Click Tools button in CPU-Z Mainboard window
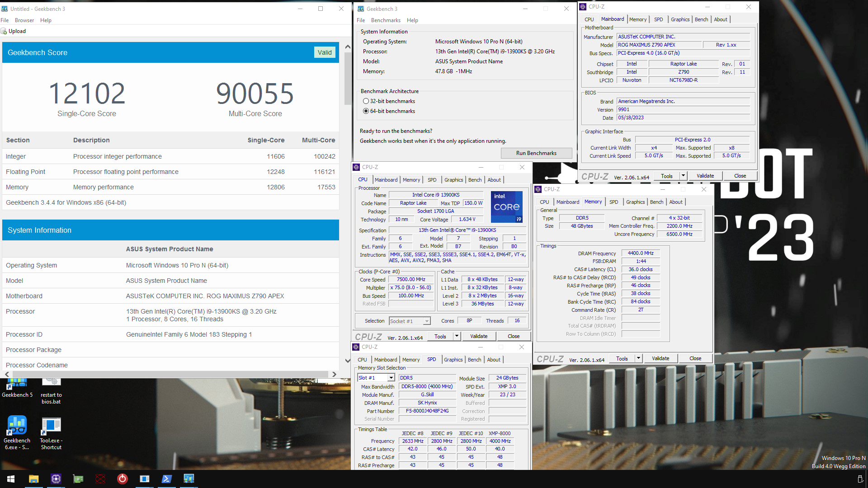The height and width of the screenshot is (488, 868). [x=667, y=176]
